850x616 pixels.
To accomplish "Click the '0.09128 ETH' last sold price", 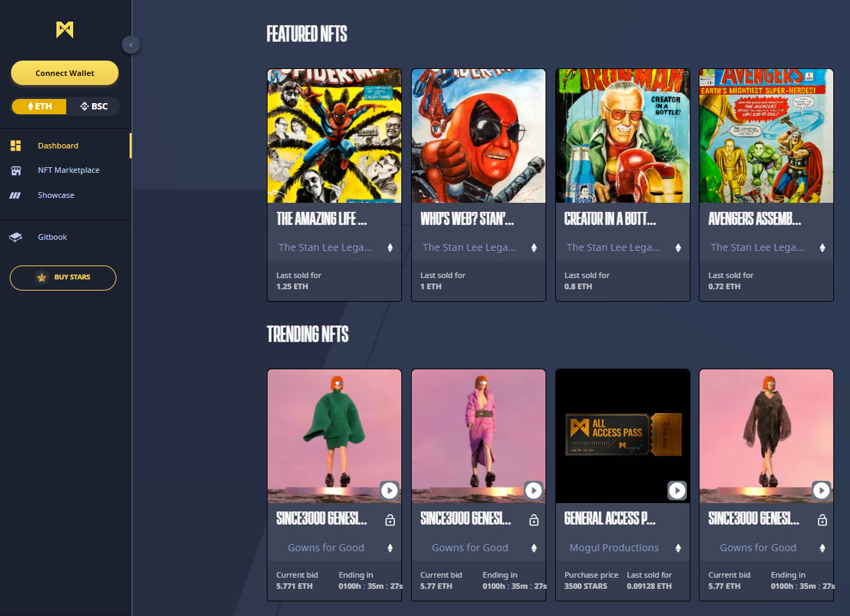I will coord(649,586).
